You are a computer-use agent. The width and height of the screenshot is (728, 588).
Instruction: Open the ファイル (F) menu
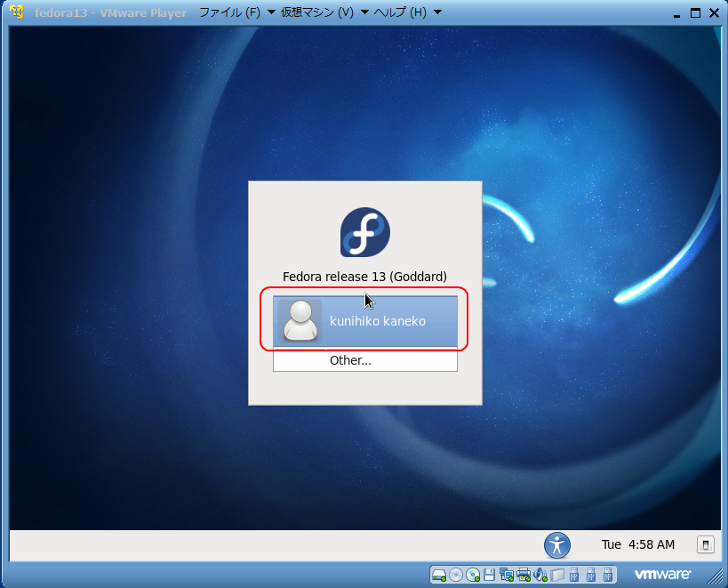tap(230, 12)
